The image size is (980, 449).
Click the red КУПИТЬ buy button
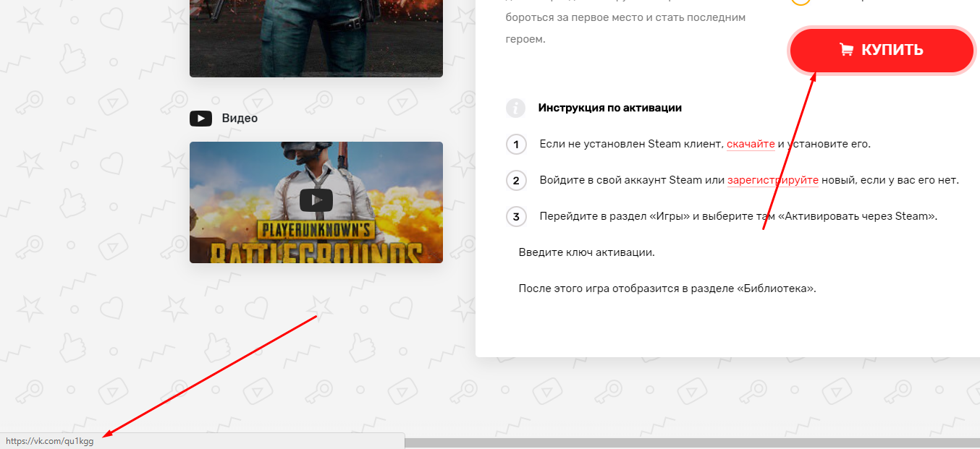tap(882, 50)
